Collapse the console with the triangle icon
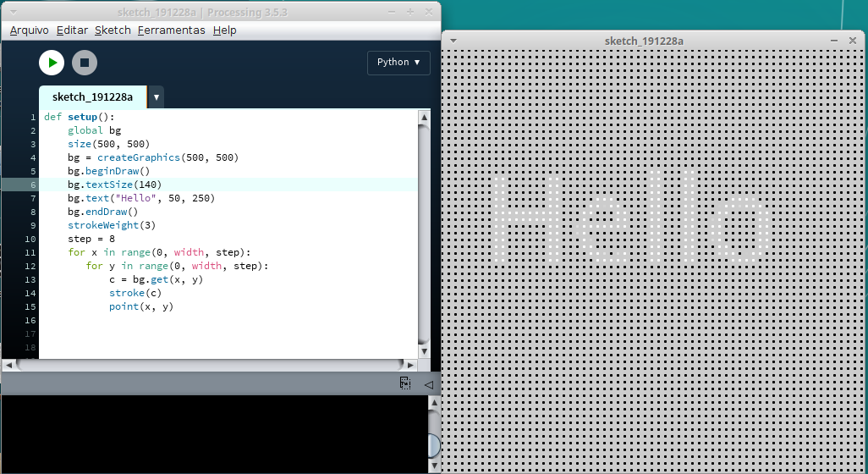The image size is (868, 474). (428, 384)
